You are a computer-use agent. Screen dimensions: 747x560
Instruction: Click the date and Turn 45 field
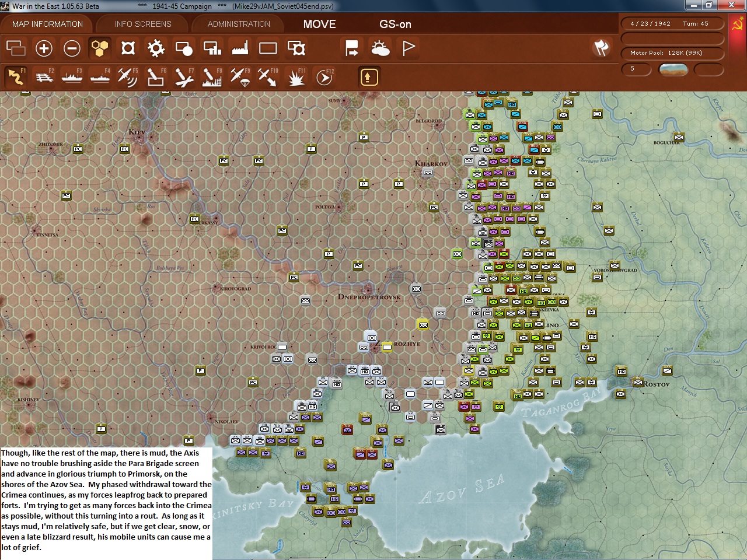tap(672, 24)
